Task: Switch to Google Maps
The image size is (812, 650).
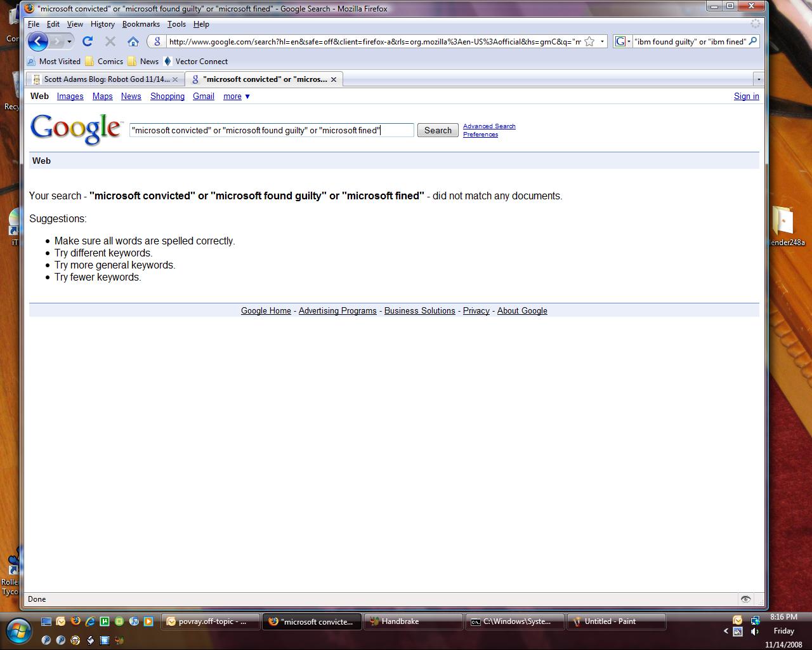Action: (x=102, y=96)
